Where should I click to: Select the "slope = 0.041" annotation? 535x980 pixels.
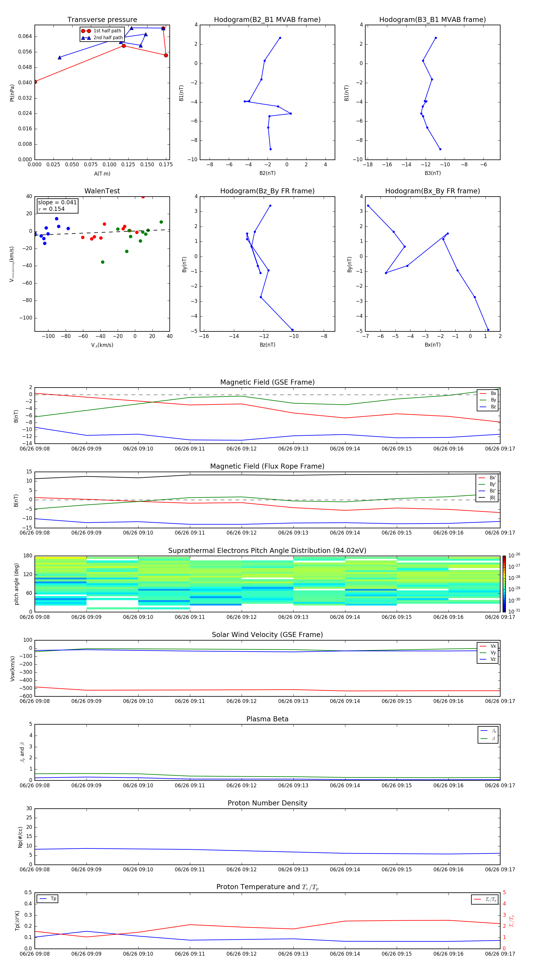point(57,203)
